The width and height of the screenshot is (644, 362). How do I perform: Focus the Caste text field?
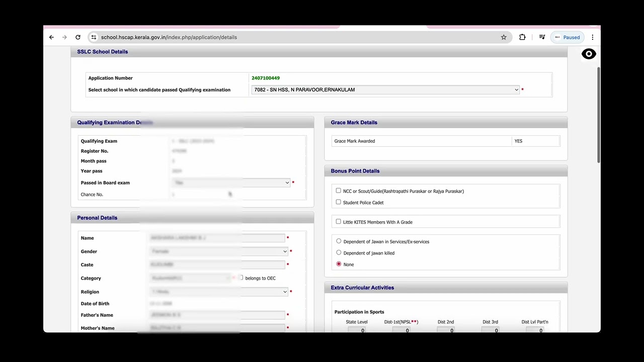pos(217,264)
